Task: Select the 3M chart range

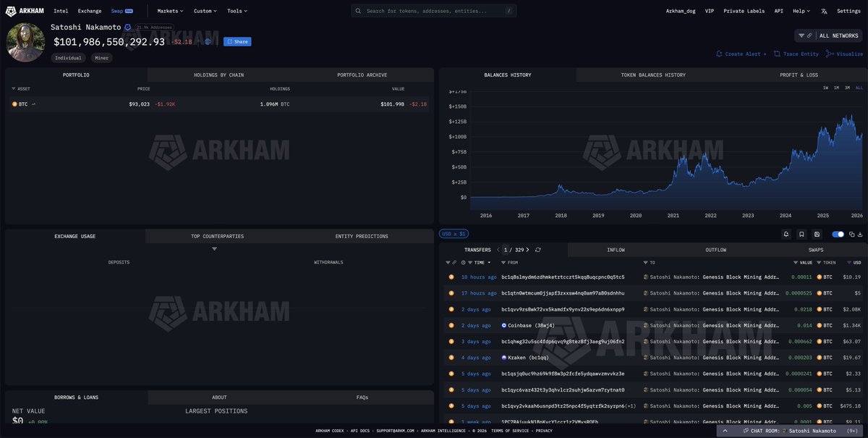Action: pos(847,88)
